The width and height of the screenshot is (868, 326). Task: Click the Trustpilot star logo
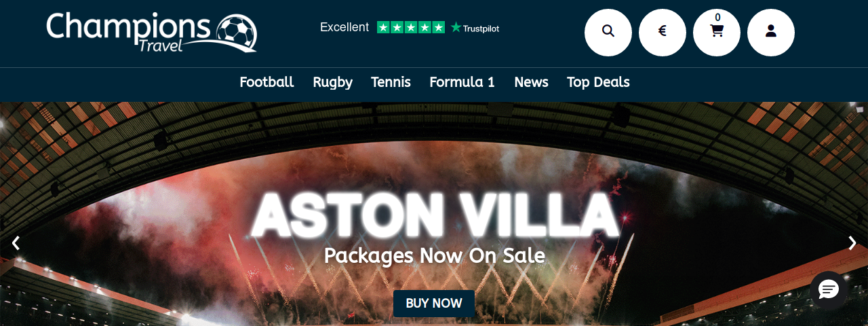click(x=475, y=28)
